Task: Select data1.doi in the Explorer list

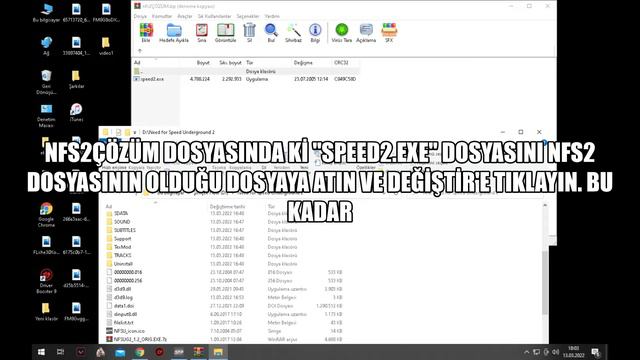Action: 124,306
